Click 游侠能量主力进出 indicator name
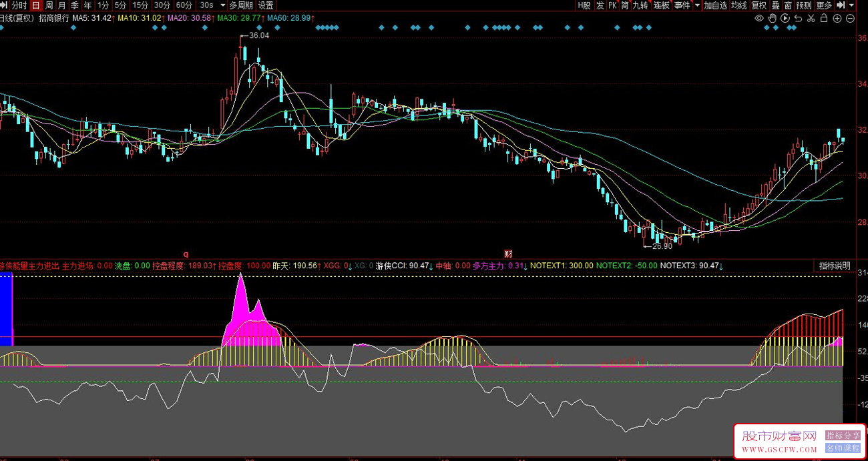This screenshot has height=461, width=868. click(x=29, y=266)
